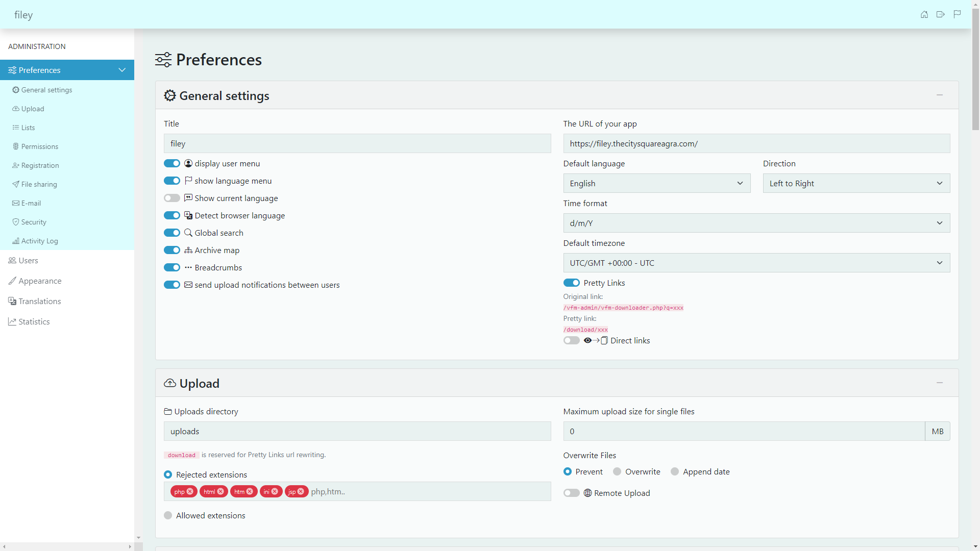Open the Users menu item
Image resolution: width=980 pixels, height=551 pixels.
click(29, 260)
